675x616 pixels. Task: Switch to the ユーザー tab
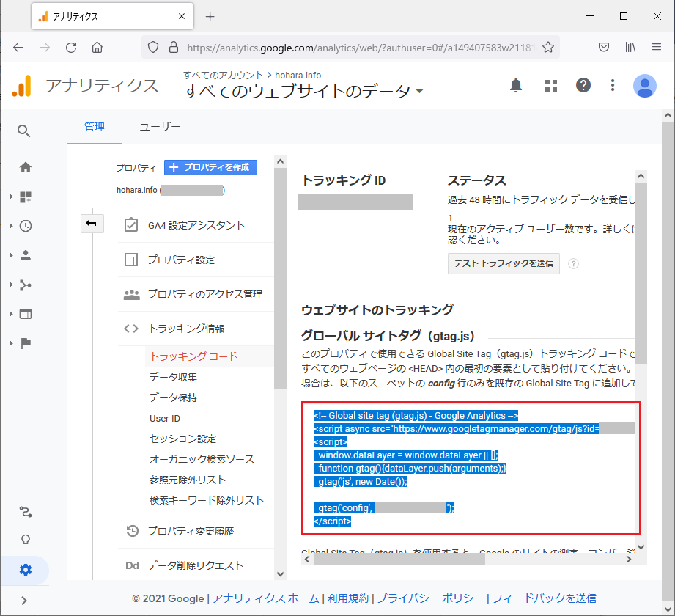pyautogui.click(x=160, y=127)
